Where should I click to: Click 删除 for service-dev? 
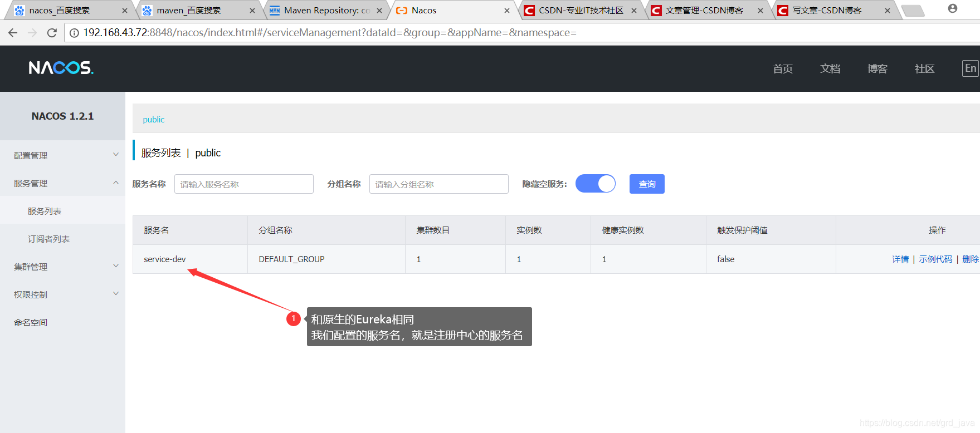971,259
